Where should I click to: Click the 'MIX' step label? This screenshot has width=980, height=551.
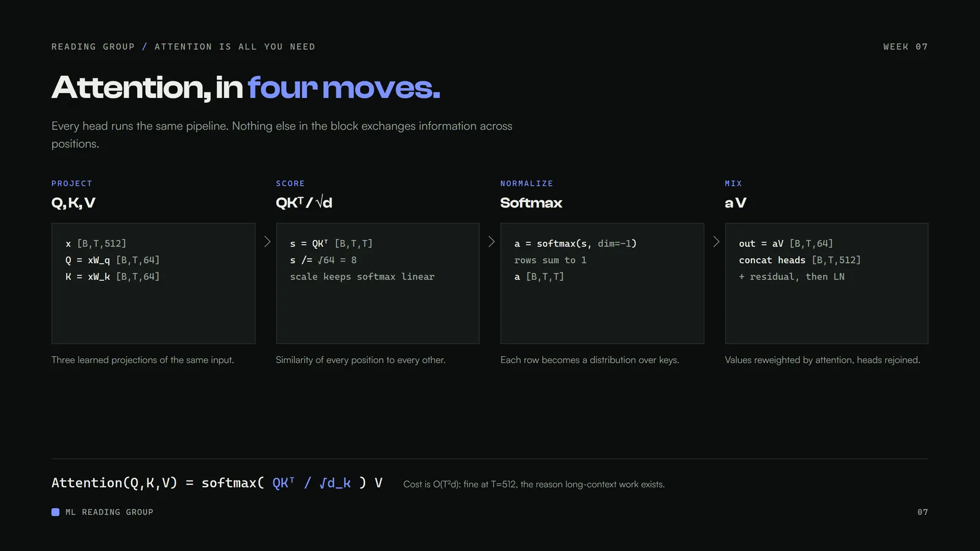[x=733, y=184]
